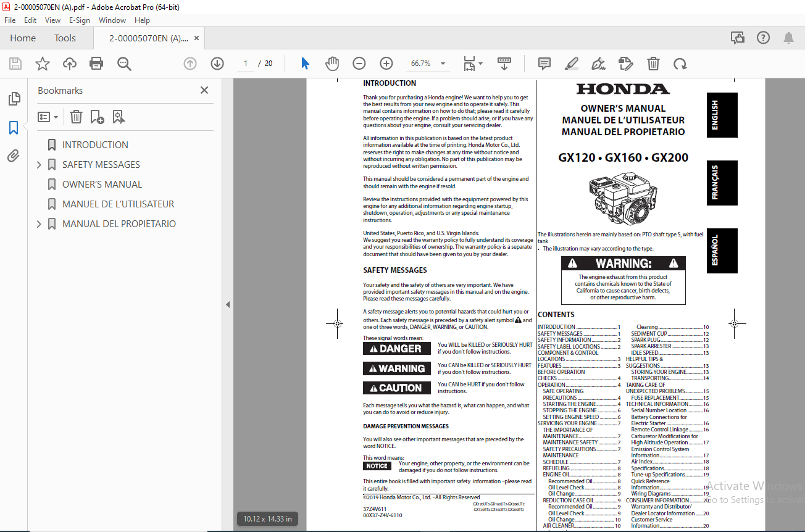This screenshot has height=532, width=805.
Task: Open the help question mark icon
Action: 763,38
